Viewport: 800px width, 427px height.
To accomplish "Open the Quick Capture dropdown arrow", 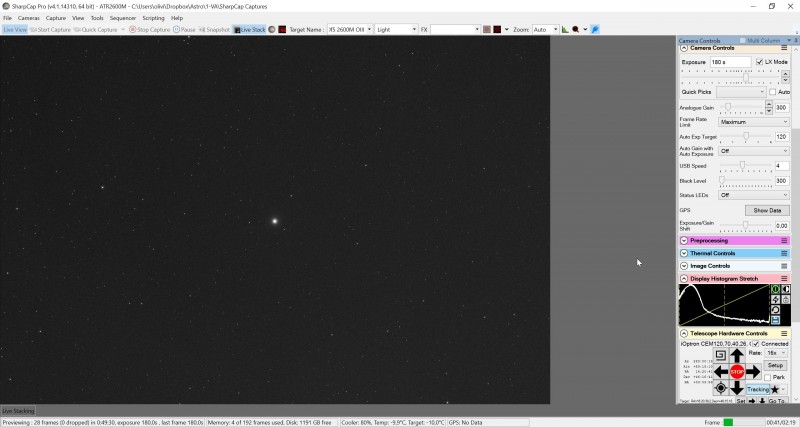I will click(123, 30).
